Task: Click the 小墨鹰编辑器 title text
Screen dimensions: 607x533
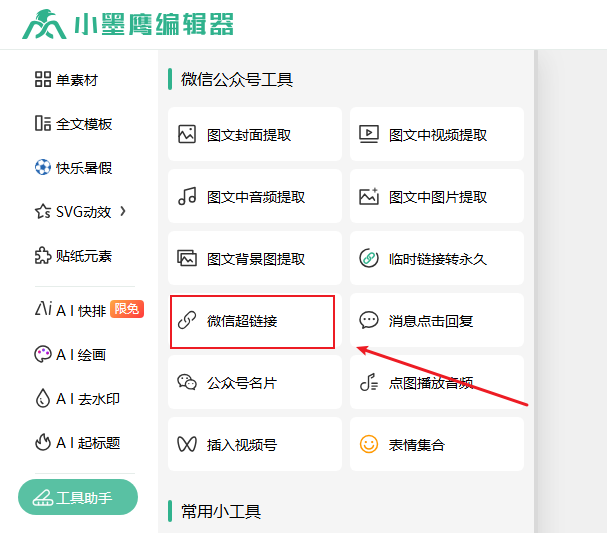Action: (x=154, y=24)
